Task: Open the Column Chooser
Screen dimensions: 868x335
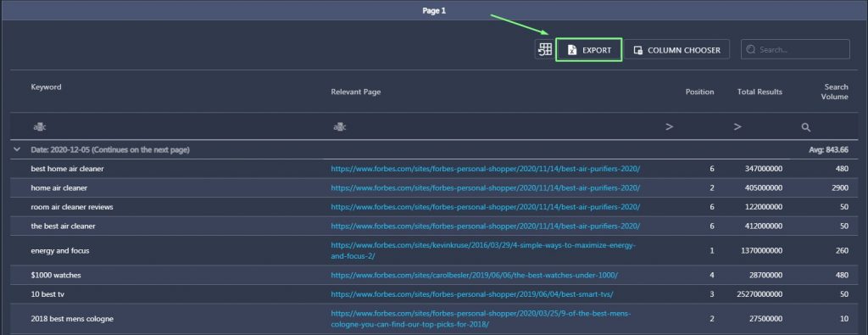Action: 677,50
